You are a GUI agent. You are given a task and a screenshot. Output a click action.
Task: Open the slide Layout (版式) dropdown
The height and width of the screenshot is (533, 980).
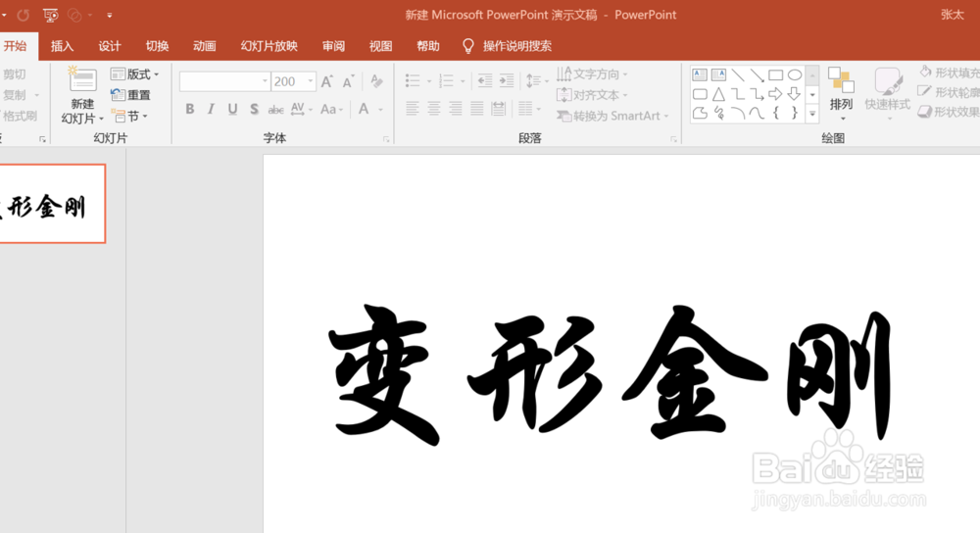(134, 73)
